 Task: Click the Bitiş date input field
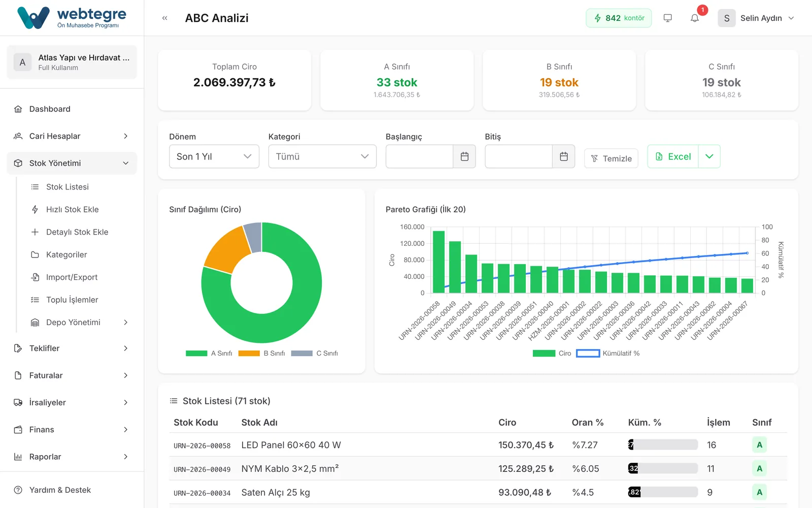pyautogui.click(x=519, y=156)
